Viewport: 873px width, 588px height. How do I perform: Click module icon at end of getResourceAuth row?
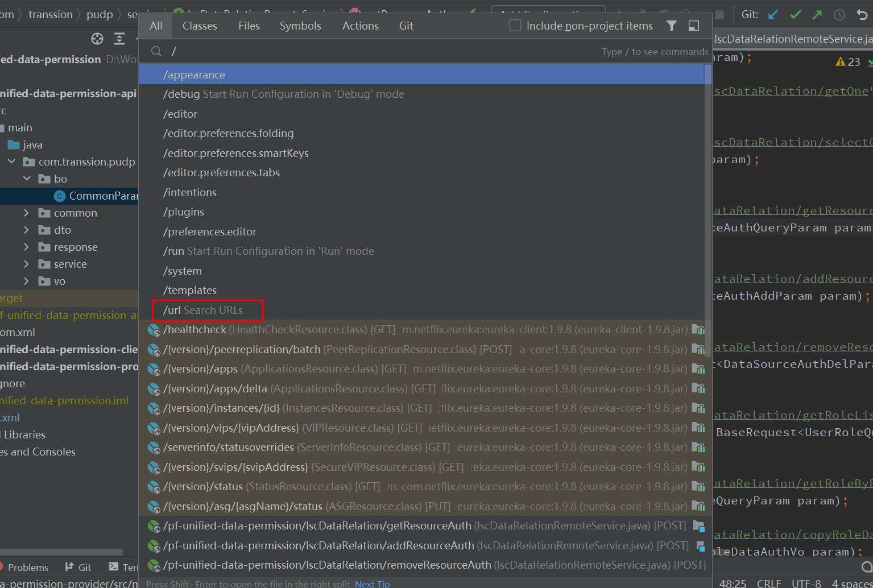tap(699, 526)
